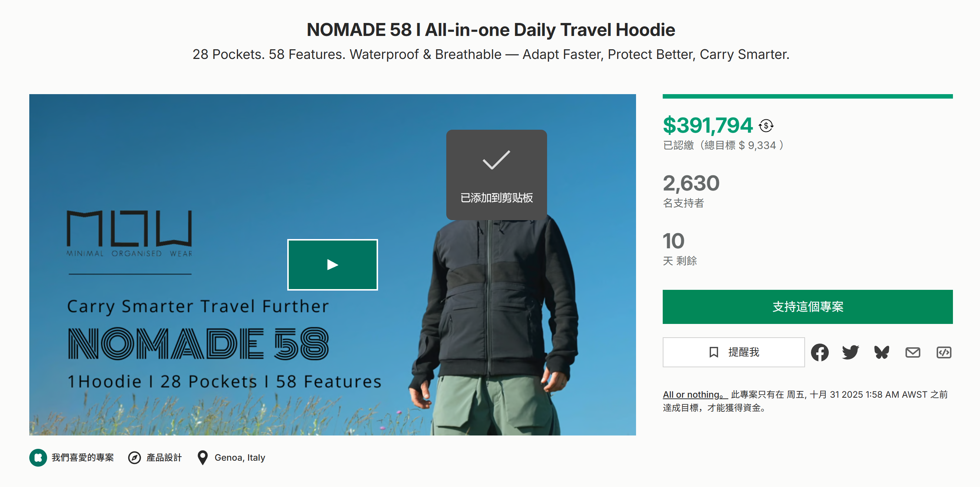Click the 我們喜愛的專案 label text
The image size is (980, 487).
pyautogui.click(x=83, y=457)
